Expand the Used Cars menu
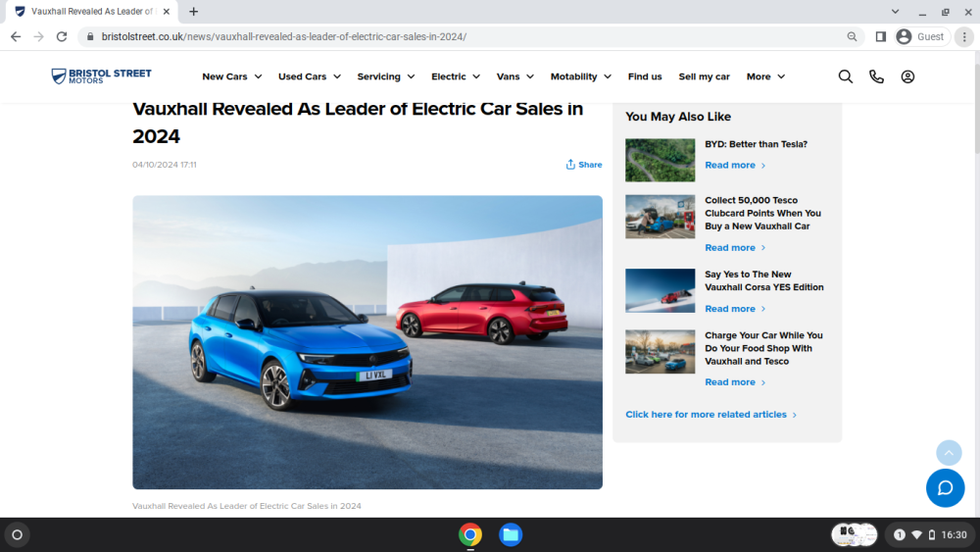Screen dimensions: 980x552 tap(310, 76)
